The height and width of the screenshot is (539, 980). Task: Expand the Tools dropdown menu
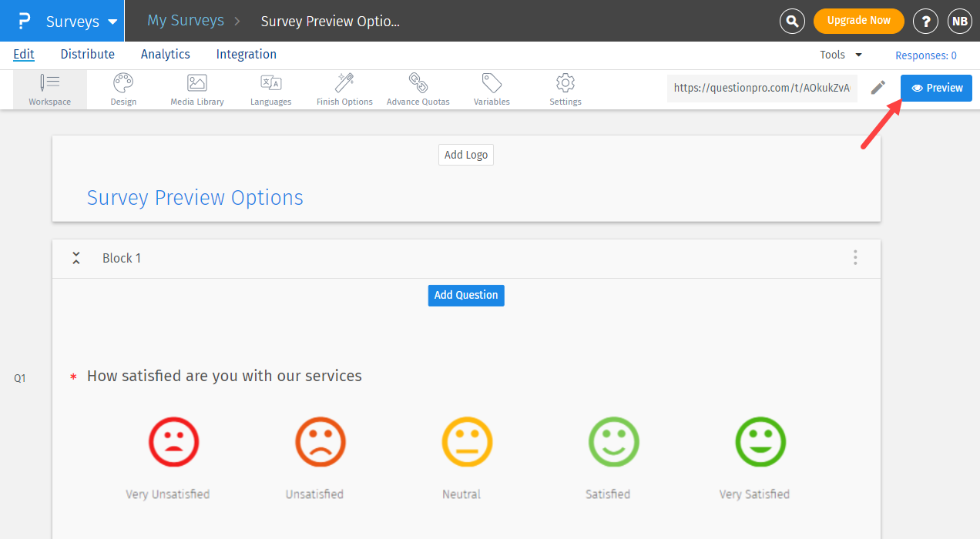(x=841, y=55)
